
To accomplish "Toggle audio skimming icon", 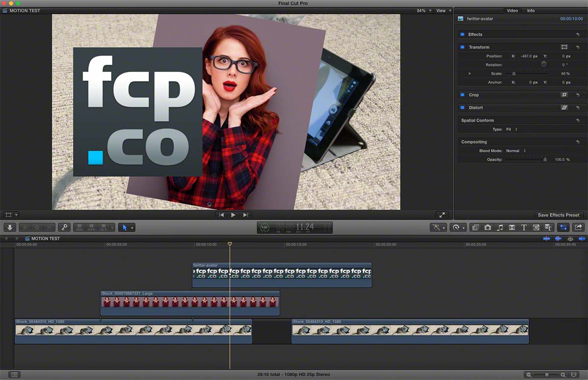I will pyautogui.click(x=558, y=238).
